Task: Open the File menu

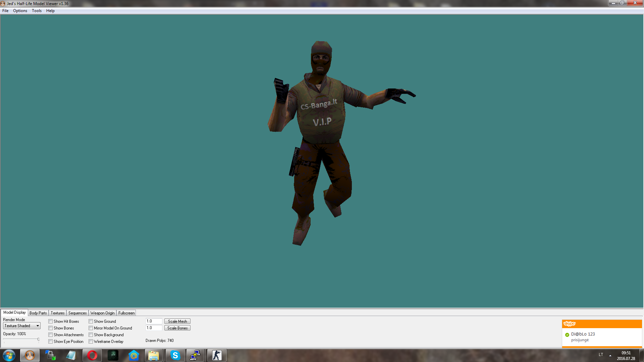Action: (5, 11)
